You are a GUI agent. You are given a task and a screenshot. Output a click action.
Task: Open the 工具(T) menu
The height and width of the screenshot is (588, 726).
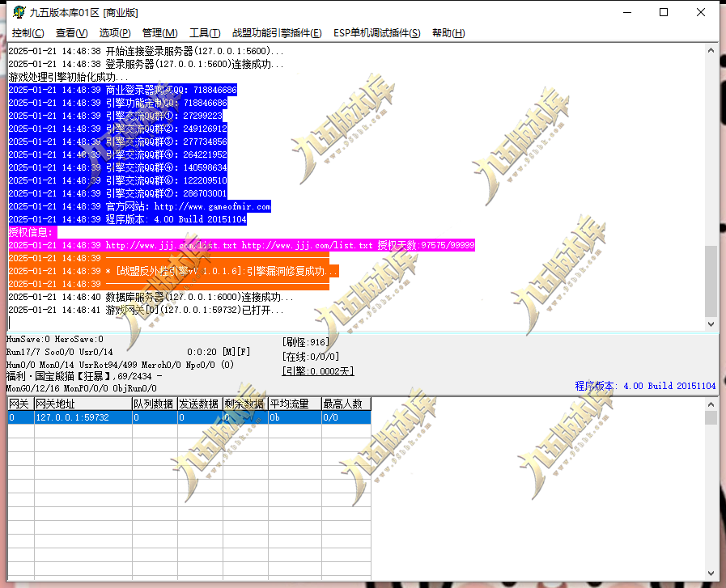click(x=205, y=33)
